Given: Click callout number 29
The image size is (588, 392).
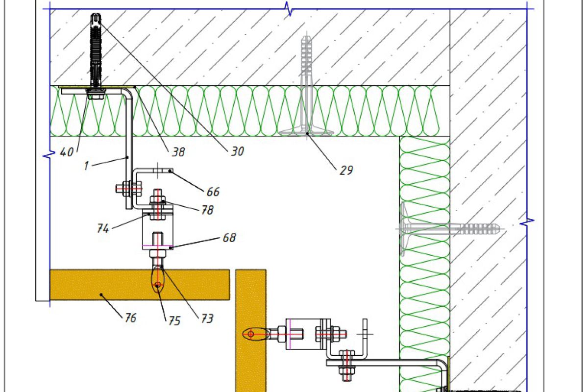Looking at the screenshot, I should 346,170.
